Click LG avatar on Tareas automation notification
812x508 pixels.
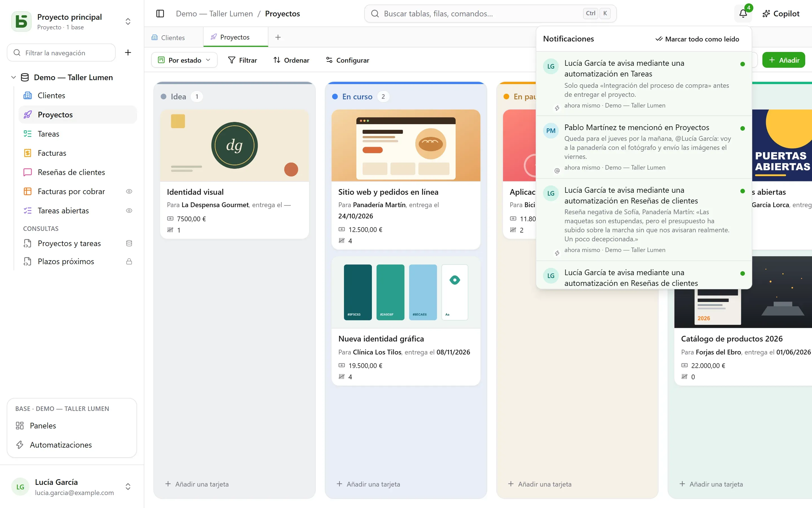pos(551,66)
